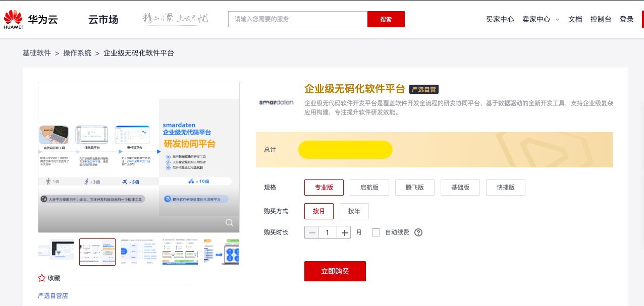Click the red 搜索 search button
Viewport: 644px width, 306px height.
[x=386, y=19]
